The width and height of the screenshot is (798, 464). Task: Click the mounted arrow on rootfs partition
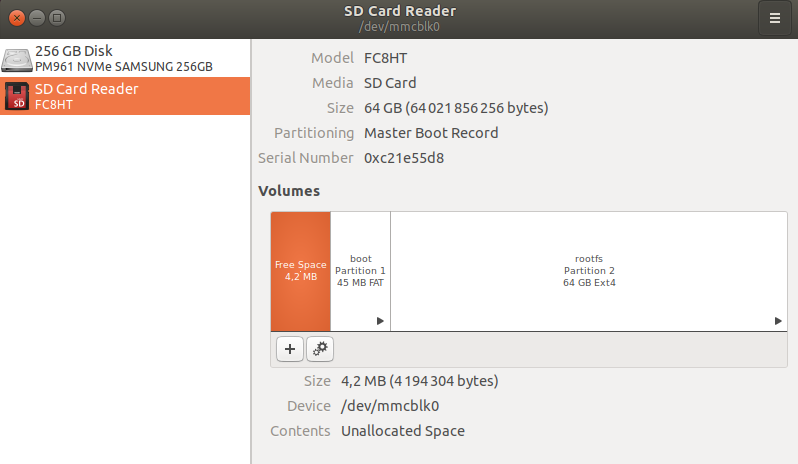778,321
